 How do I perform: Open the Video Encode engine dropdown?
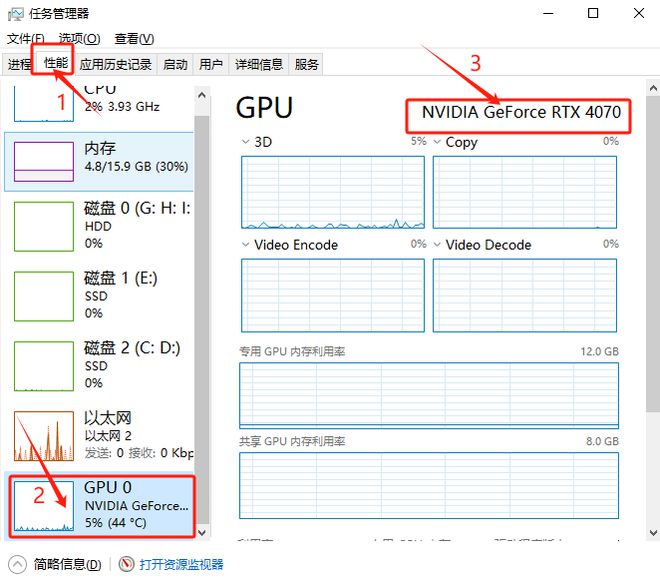(x=245, y=245)
